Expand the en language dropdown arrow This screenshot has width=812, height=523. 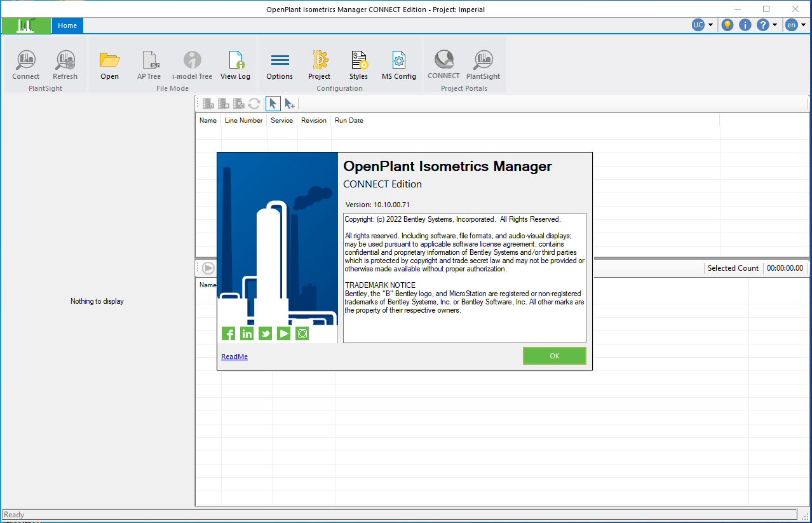click(x=803, y=25)
